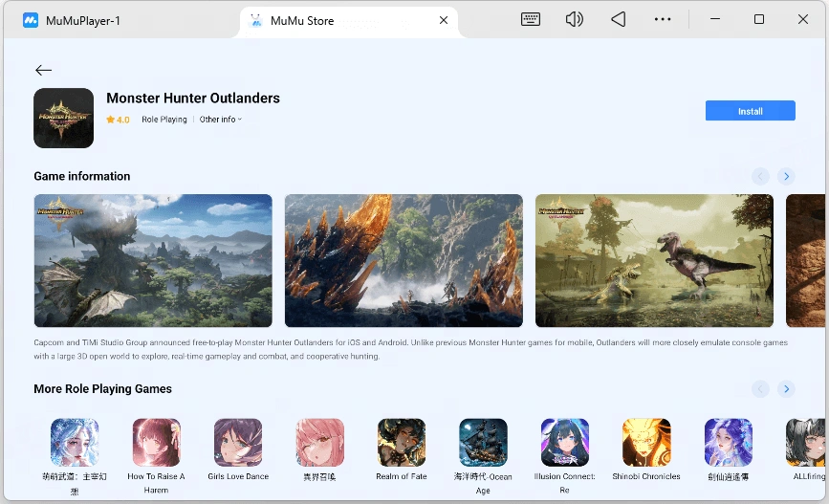Show previous More Role Playing Games
This screenshot has height=504, width=829.
point(760,389)
